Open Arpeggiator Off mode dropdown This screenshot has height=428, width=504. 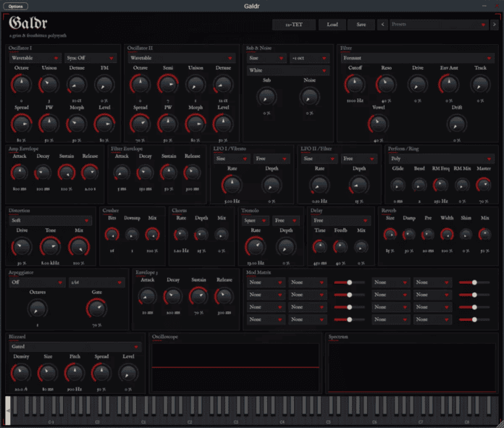point(37,282)
